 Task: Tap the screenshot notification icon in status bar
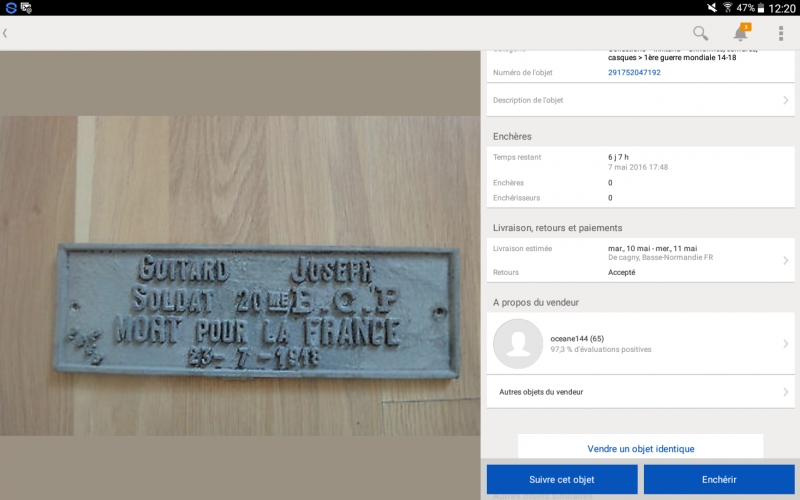tap(27, 8)
